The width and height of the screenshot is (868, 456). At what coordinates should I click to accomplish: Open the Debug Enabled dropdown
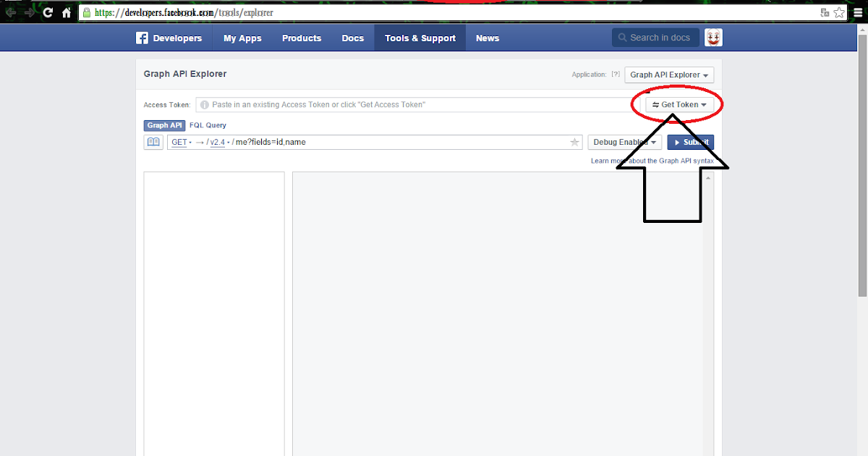coord(625,142)
